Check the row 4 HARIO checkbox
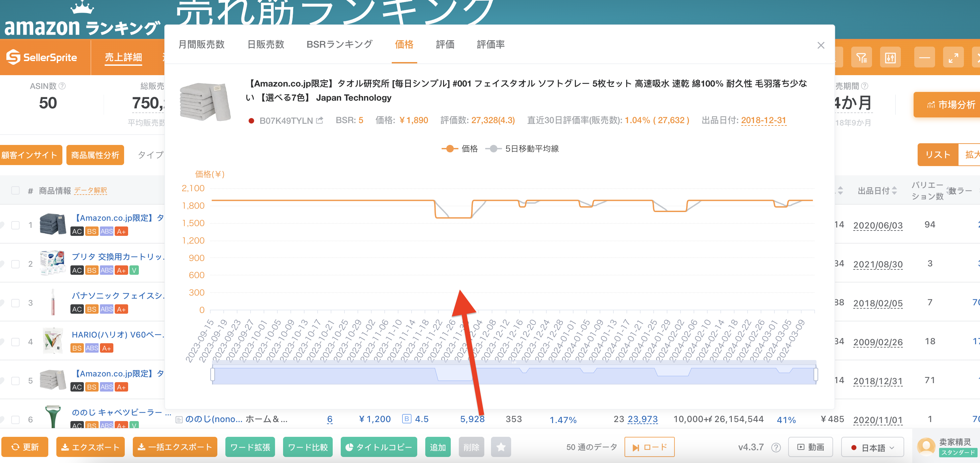 tap(16, 342)
